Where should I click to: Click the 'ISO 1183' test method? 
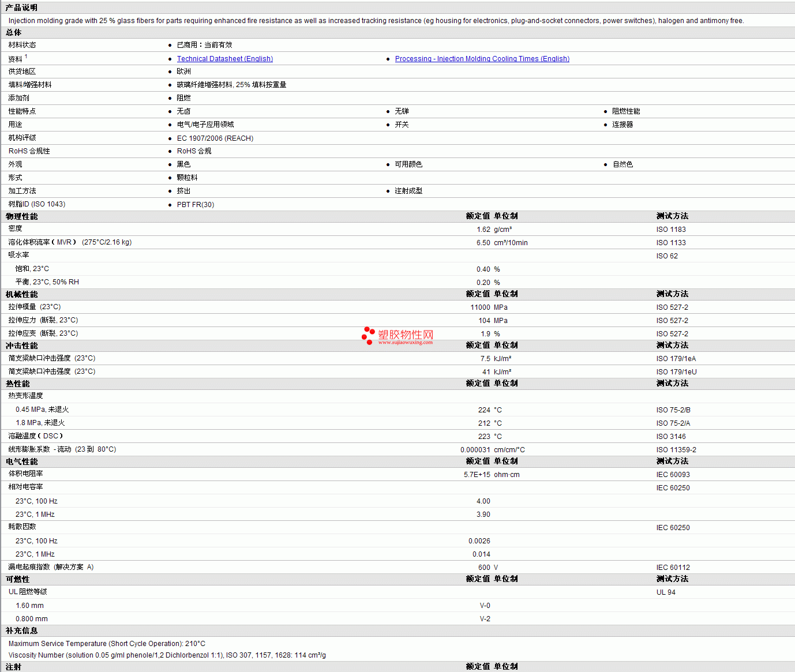click(672, 230)
